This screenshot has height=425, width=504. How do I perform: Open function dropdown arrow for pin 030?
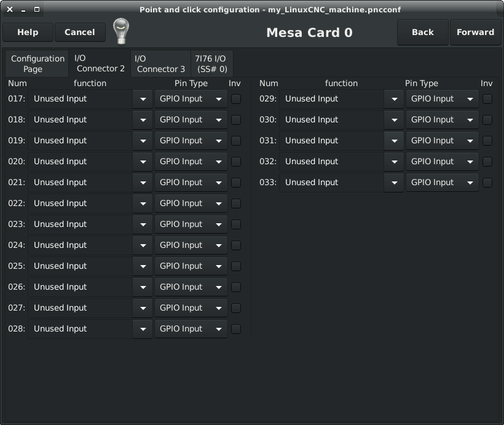pos(394,120)
